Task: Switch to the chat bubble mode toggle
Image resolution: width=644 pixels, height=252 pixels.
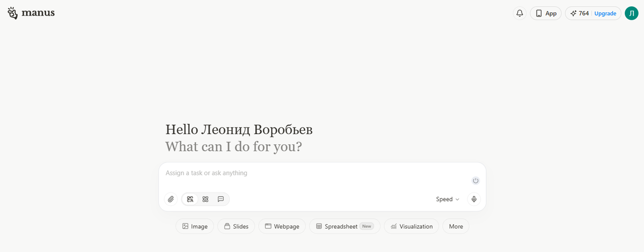Action: 221,199
